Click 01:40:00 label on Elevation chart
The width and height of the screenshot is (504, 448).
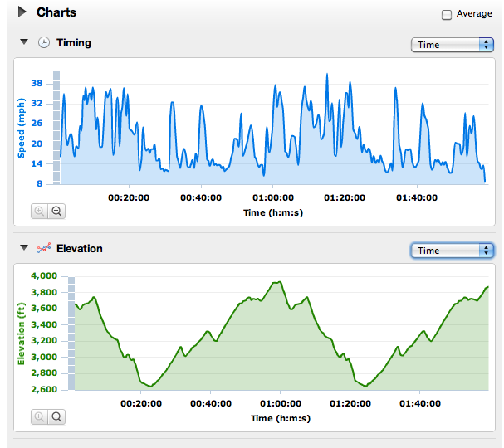tap(420, 403)
